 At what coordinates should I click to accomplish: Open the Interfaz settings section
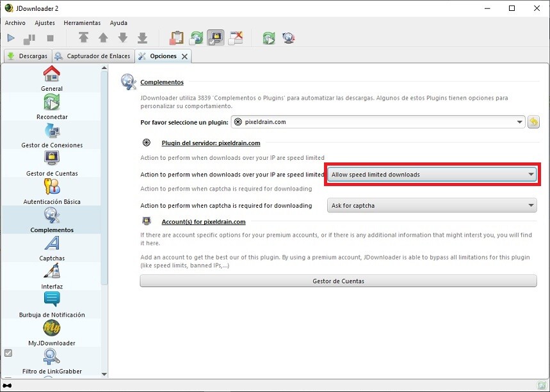[52, 277]
